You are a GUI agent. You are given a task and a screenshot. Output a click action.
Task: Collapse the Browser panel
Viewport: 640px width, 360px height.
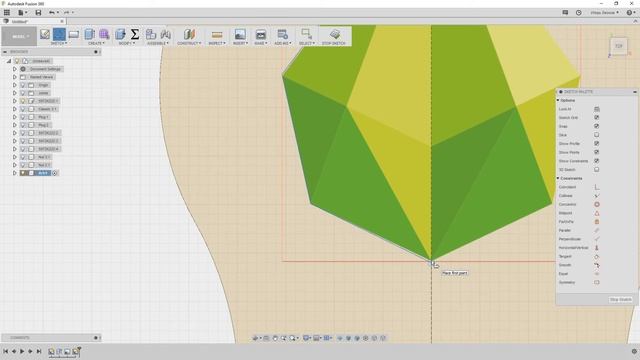pyautogui.click(x=5, y=52)
